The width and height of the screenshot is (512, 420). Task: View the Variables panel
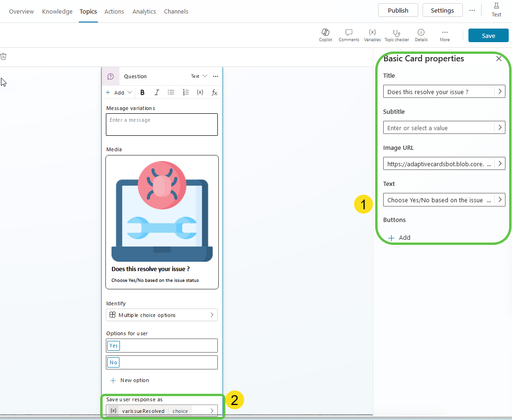[x=372, y=35]
